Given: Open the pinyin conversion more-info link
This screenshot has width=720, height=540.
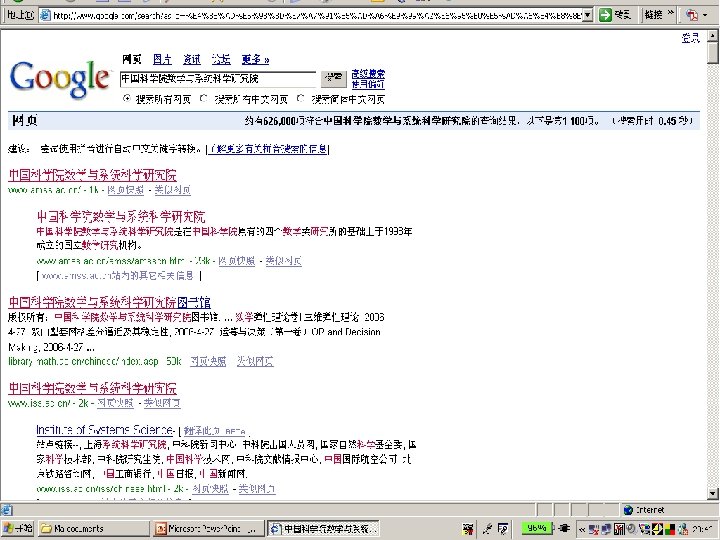Looking at the screenshot, I should click(x=268, y=149).
